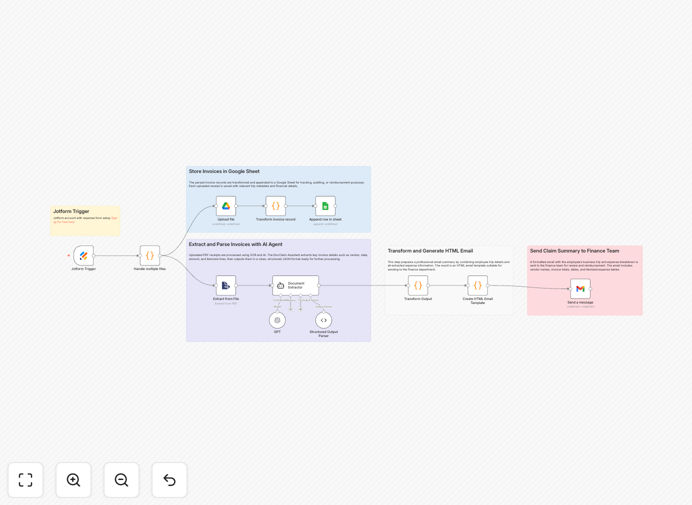Click the Send a message label
Image resolution: width=692 pixels, height=505 pixels.
coord(580,303)
